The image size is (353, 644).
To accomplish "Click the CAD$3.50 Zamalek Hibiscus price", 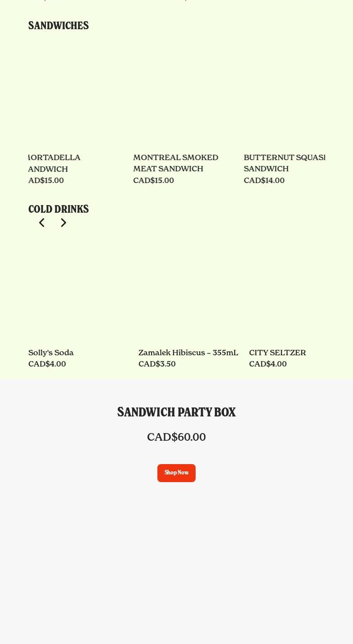I will (x=157, y=364).
